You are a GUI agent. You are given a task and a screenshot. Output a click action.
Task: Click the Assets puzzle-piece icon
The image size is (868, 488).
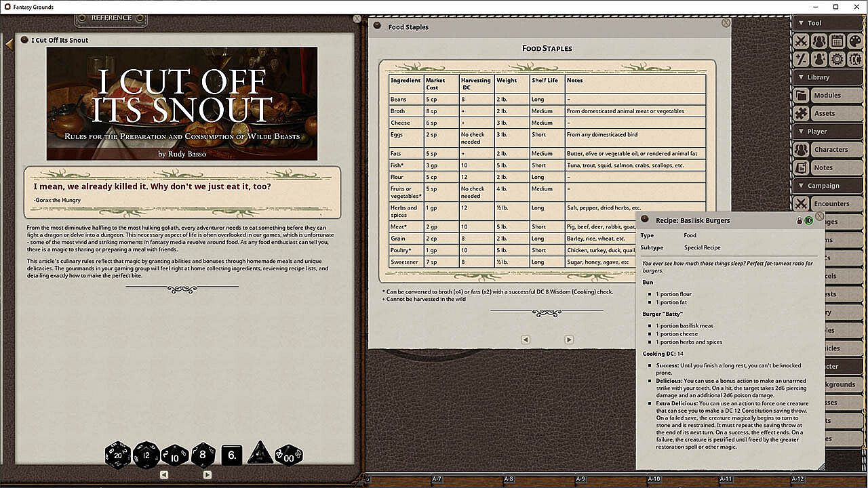pos(801,113)
